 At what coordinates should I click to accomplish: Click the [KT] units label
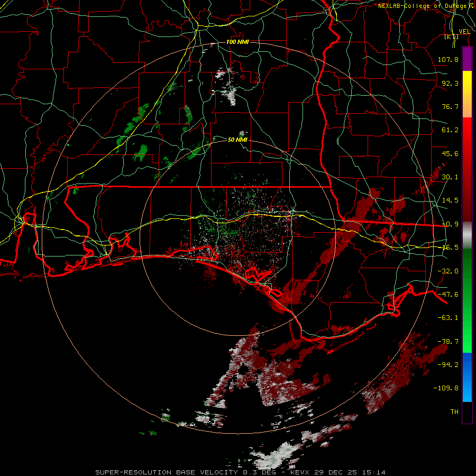coord(452,37)
